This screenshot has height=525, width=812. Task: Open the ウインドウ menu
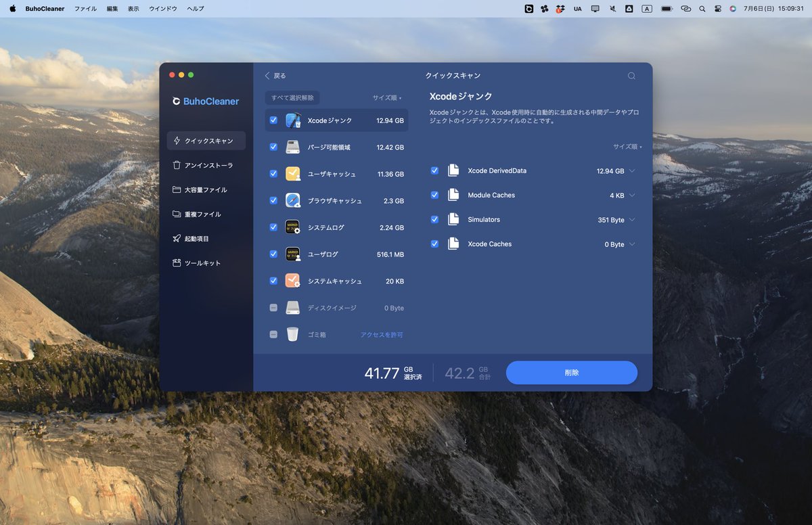tap(163, 9)
